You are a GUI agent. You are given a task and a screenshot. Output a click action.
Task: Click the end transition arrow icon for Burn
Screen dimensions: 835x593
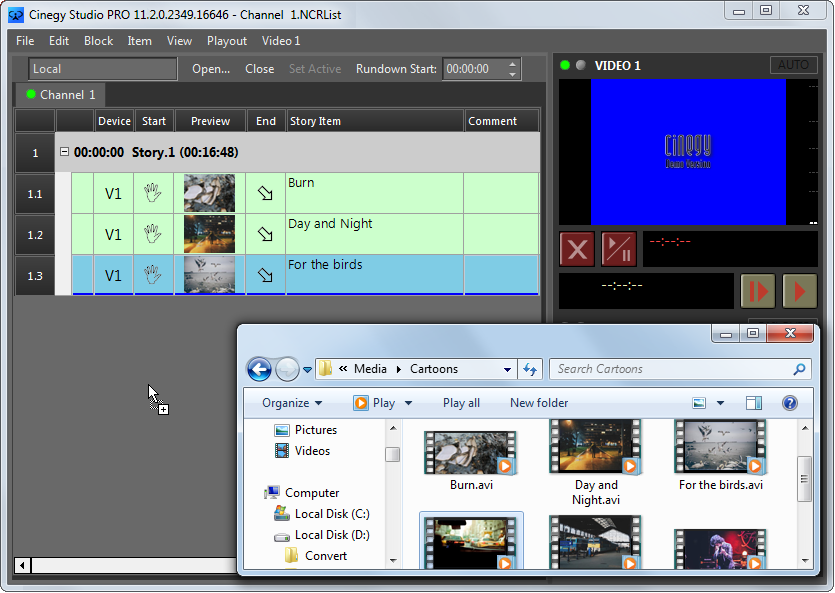(265, 193)
